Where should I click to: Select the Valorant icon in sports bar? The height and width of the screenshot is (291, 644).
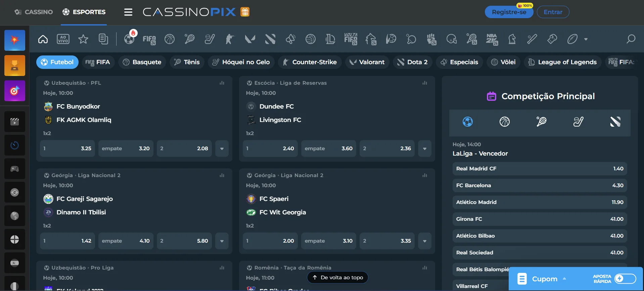point(250,39)
